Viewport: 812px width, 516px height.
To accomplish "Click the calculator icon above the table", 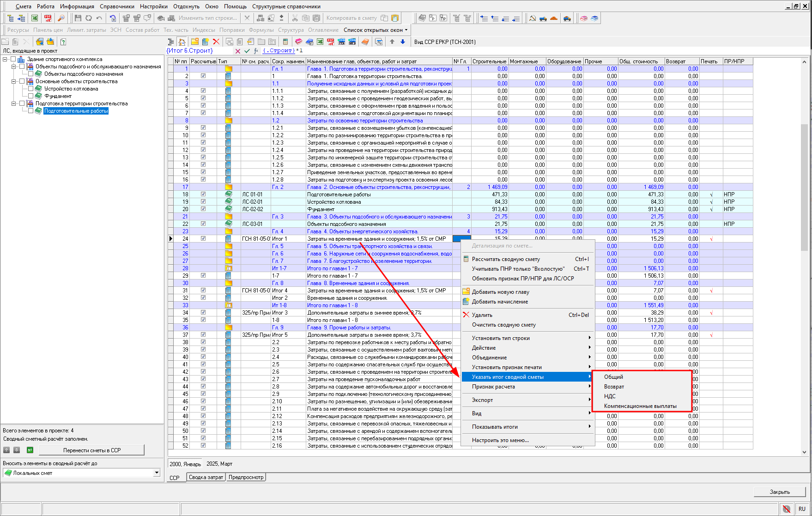I will point(285,42).
